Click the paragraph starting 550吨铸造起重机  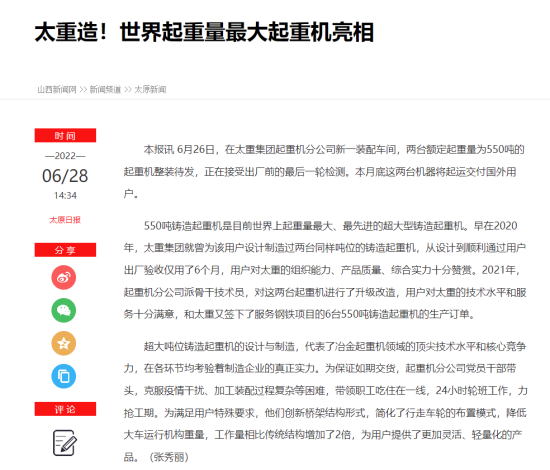point(325,270)
